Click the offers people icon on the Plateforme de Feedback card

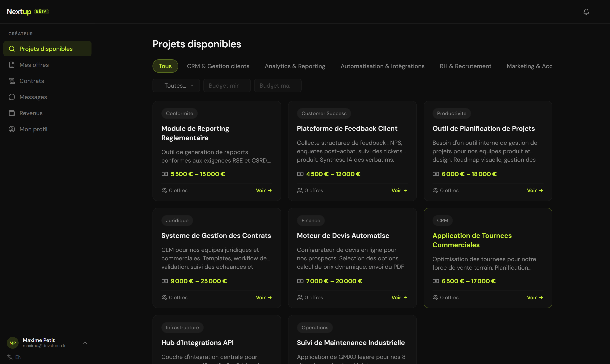pyautogui.click(x=300, y=190)
